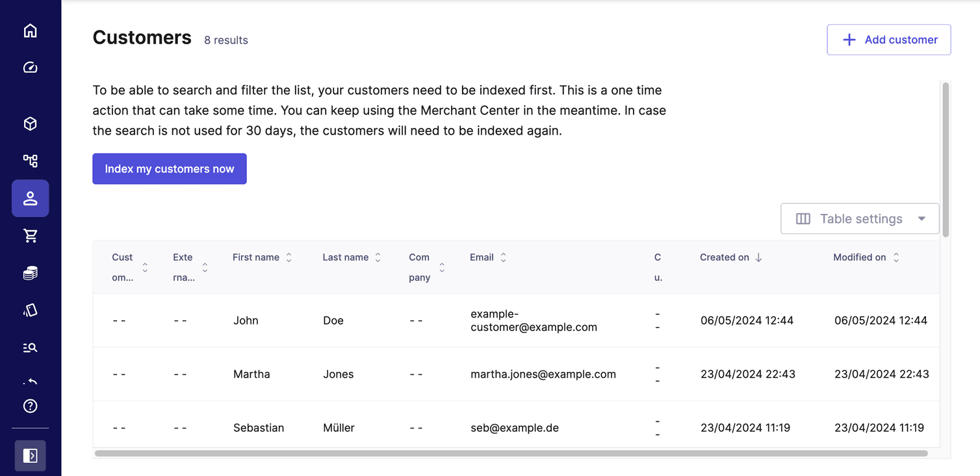The image size is (980, 476).
Task: Open John Doe customer row
Action: [516, 321]
